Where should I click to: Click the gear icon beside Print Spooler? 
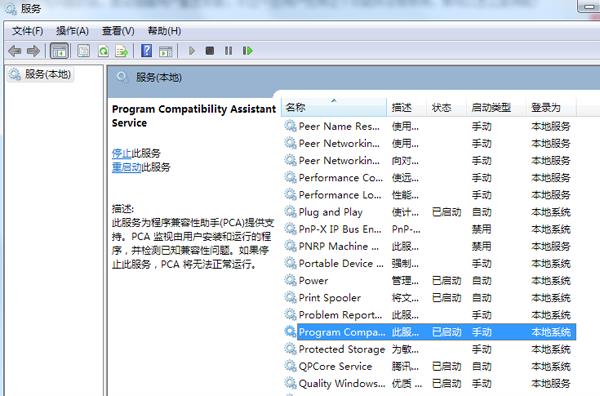pyautogui.click(x=290, y=297)
